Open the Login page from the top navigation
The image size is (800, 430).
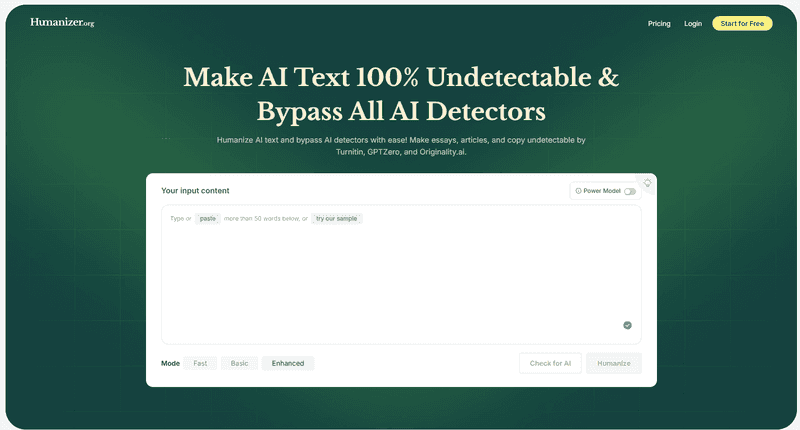693,23
